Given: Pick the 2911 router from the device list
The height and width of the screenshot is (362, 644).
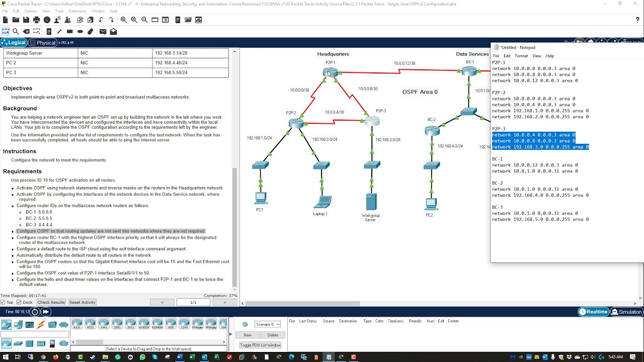Looking at the screenshot, I should [130, 324].
